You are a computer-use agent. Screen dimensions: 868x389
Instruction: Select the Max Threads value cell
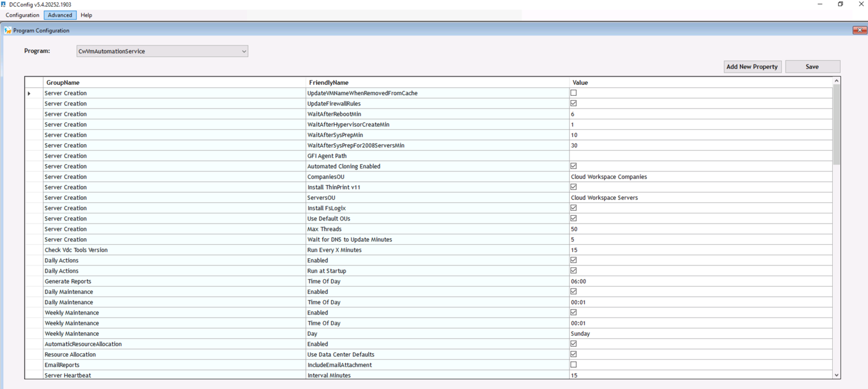click(x=700, y=229)
